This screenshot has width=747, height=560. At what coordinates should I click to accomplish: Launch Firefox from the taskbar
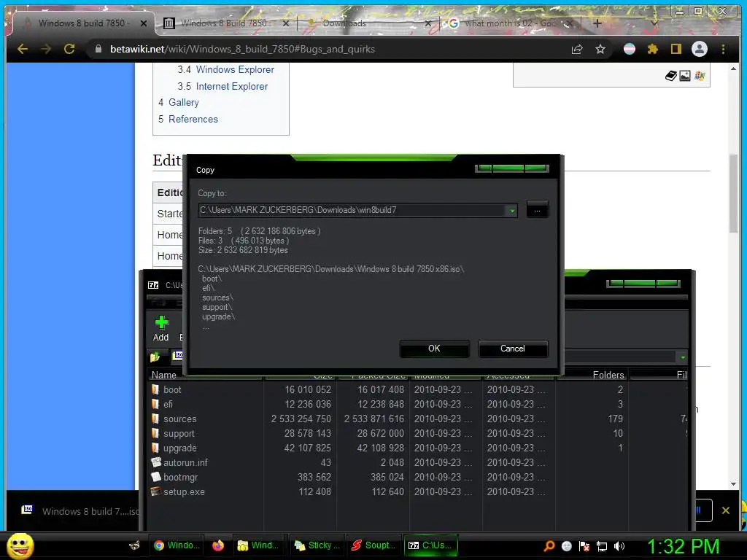218,545
